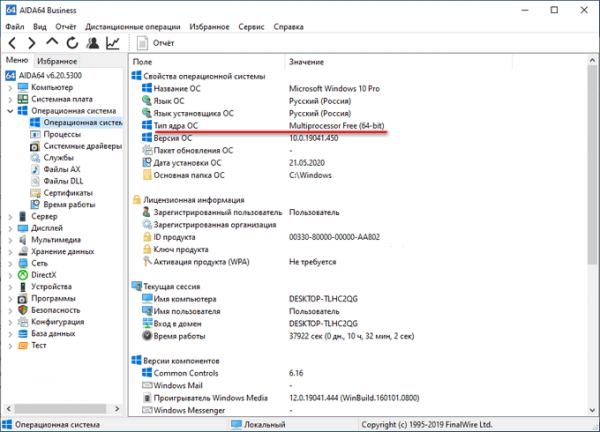Switch to the Избранное sidebar tab
This screenshot has width=600, height=432.
[57, 61]
